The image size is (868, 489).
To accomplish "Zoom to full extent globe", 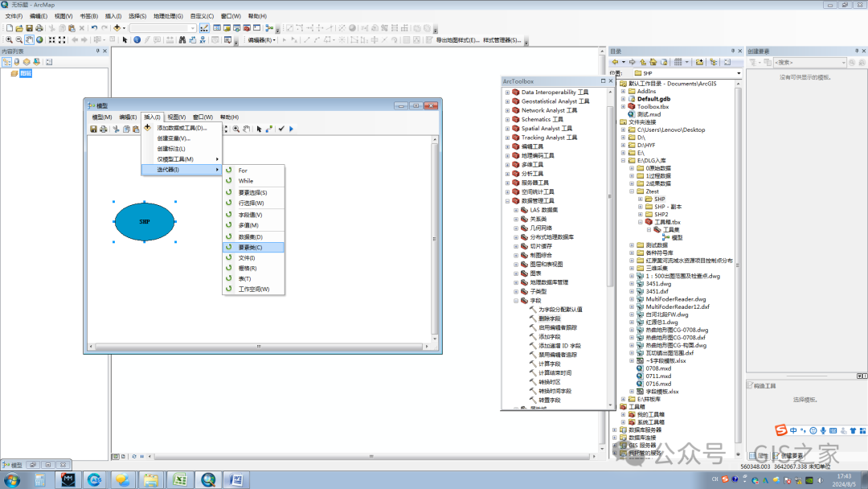I will tap(39, 40).
